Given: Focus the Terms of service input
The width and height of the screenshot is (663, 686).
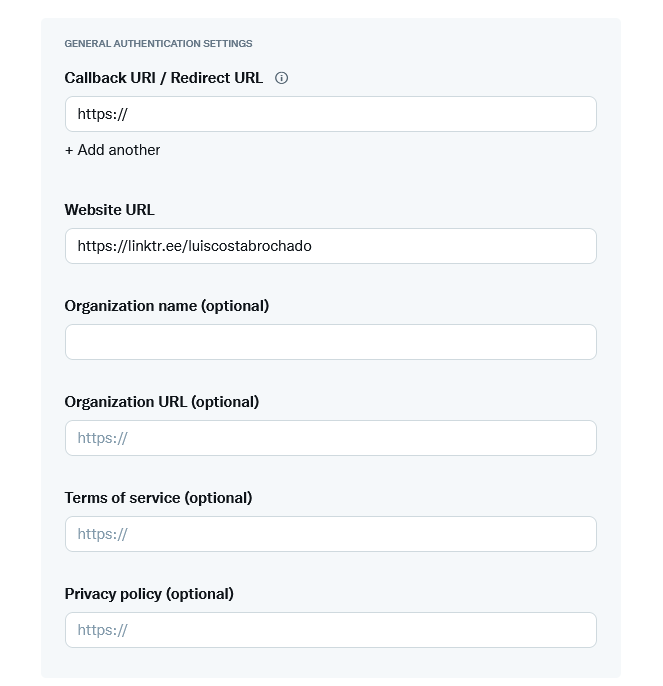Looking at the screenshot, I should (330, 534).
